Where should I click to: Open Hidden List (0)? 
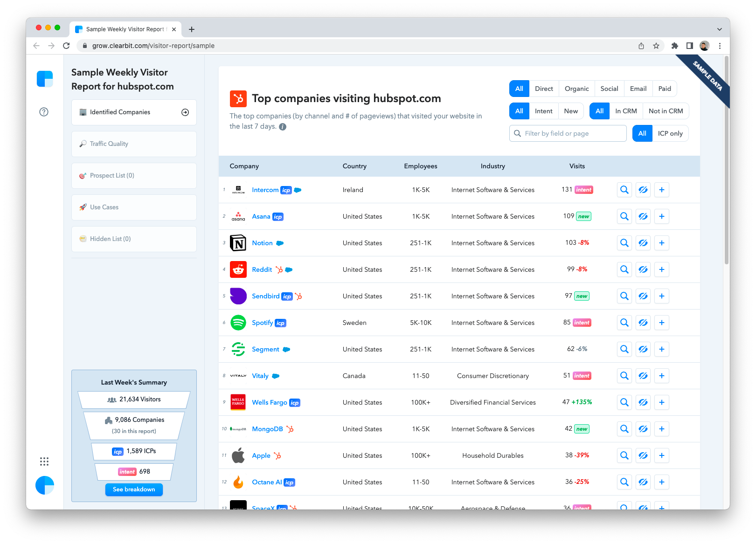[134, 239]
